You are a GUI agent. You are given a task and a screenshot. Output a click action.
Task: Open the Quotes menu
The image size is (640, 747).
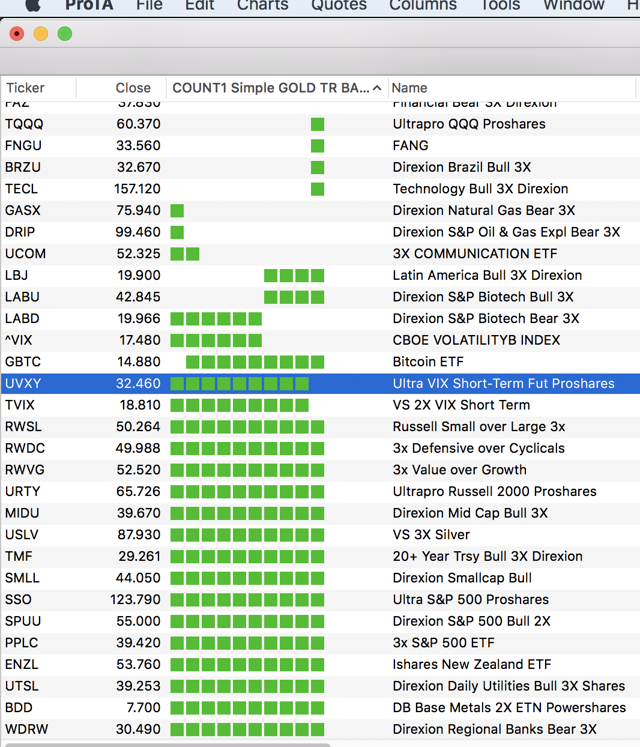point(339,5)
